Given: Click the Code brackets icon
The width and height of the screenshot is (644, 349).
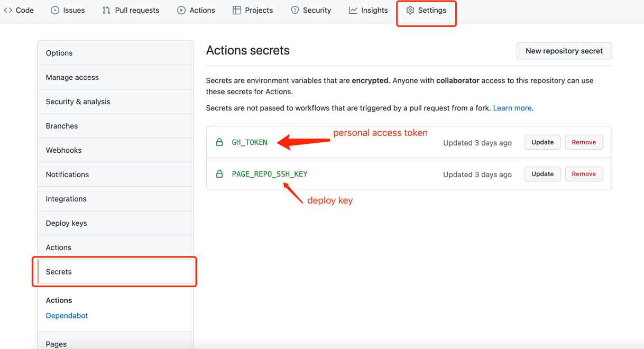Looking at the screenshot, I should [x=8, y=11].
